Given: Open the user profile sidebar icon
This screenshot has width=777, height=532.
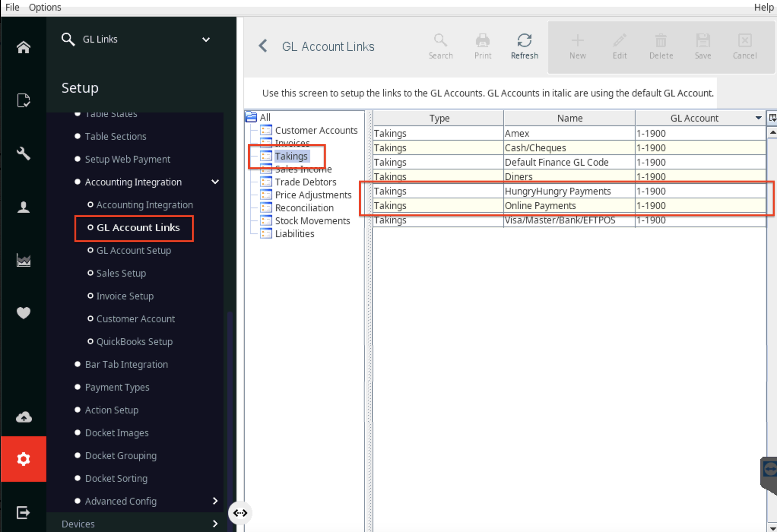Looking at the screenshot, I should (x=23, y=207).
